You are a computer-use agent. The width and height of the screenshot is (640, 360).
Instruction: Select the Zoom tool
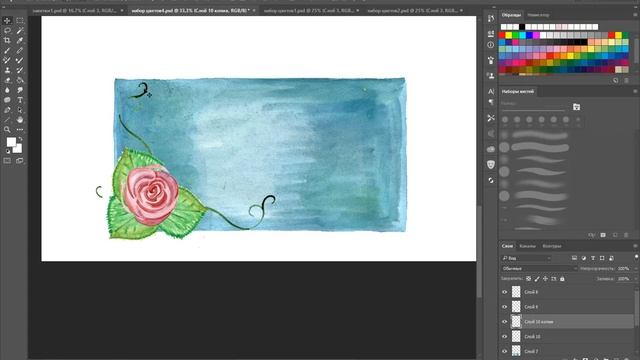[x=7, y=130]
